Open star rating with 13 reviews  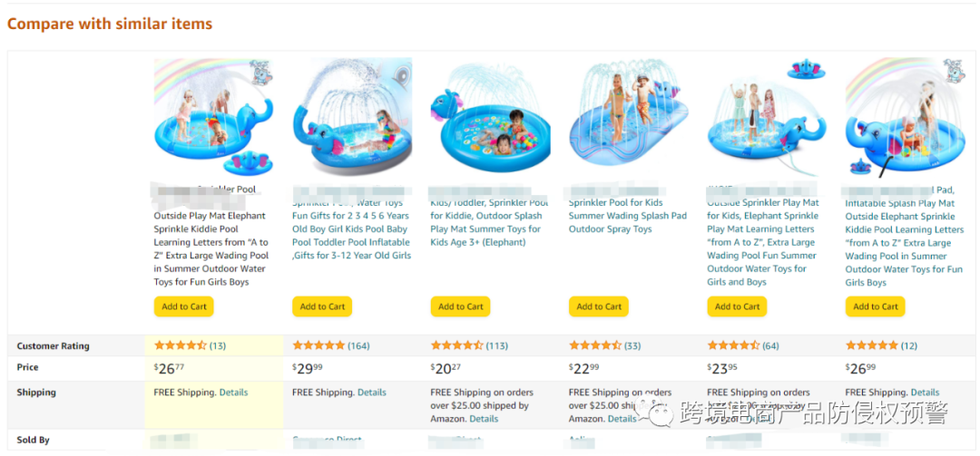coord(181,345)
